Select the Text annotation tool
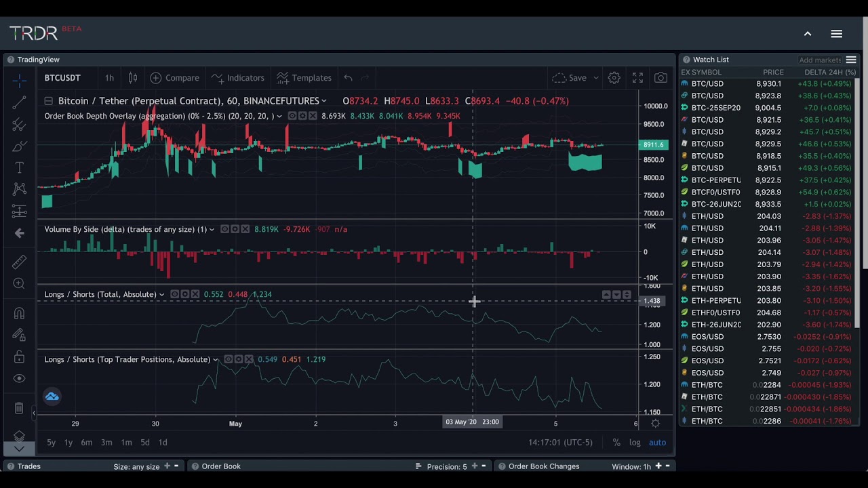The height and width of the screenshot is (488, 868). tap(19, 168)
